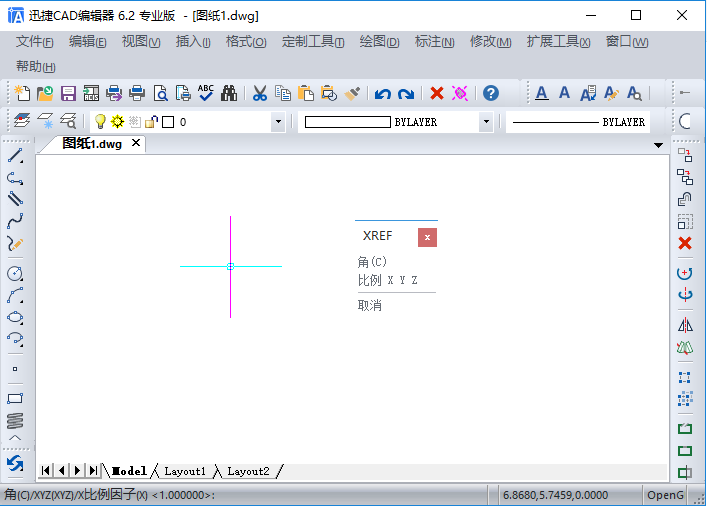Select the Model tab
The image size is (707, 507).
(x=129, y=471)
